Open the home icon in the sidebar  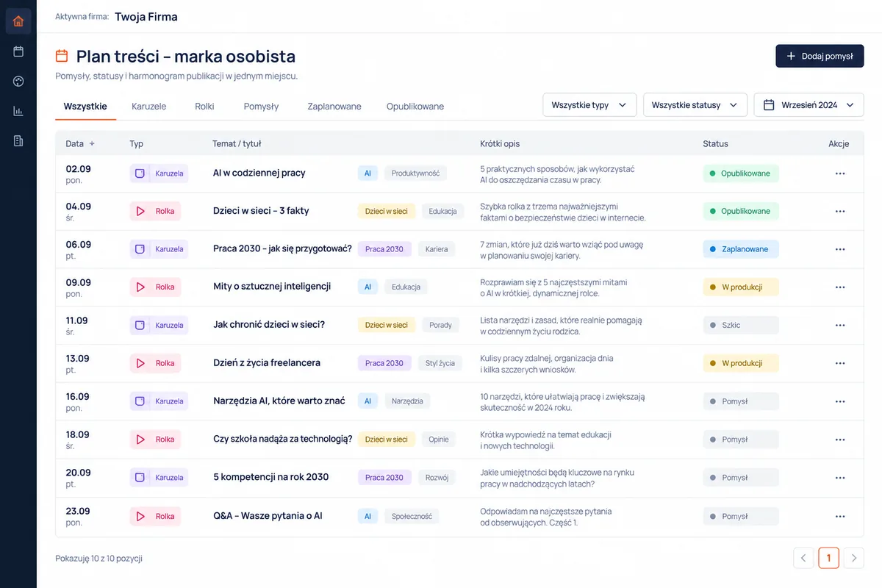18,21
